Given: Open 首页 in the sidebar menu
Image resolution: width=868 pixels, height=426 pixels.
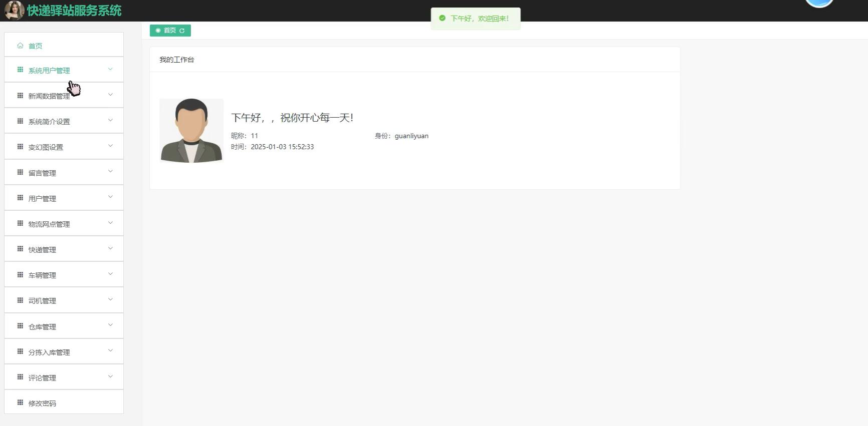Looking at the screenshot, I should point(64,45).
